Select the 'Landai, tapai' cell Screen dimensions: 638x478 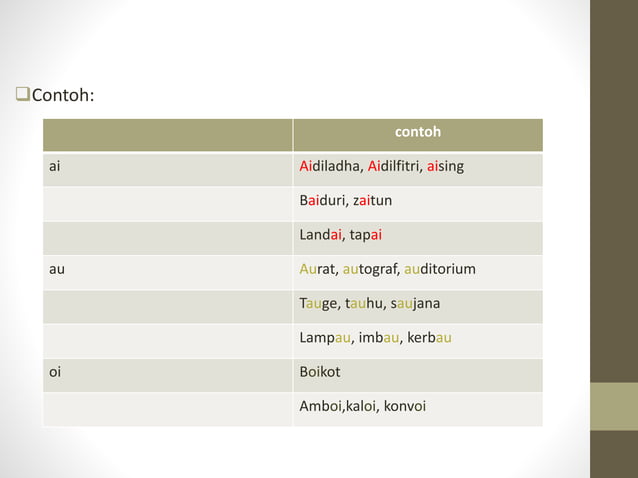[417, 235]
